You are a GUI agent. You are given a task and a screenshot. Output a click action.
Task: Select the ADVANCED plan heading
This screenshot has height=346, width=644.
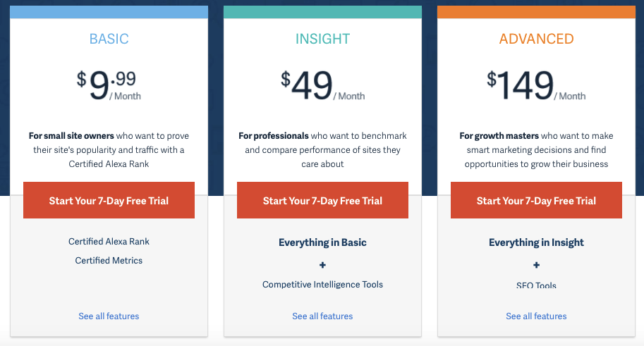point(536,39)
